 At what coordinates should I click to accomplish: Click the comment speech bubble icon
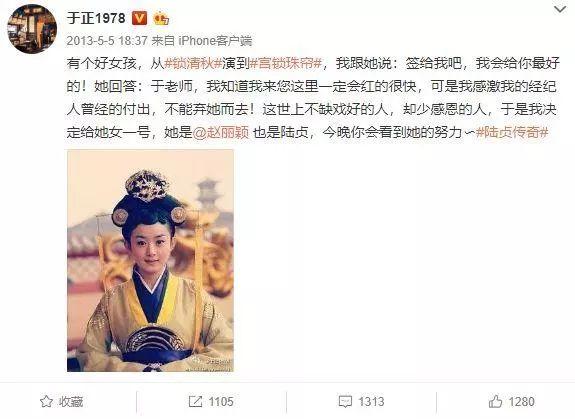tap(345, 402)
